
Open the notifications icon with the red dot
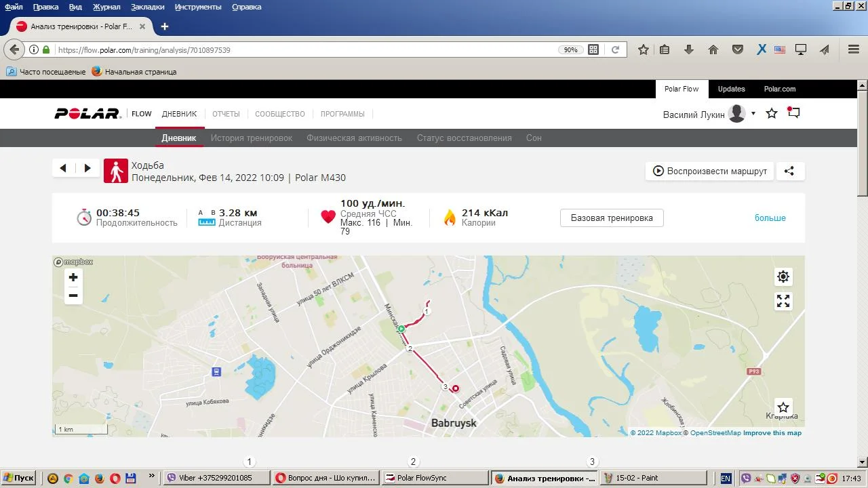(x=793, y=113)
